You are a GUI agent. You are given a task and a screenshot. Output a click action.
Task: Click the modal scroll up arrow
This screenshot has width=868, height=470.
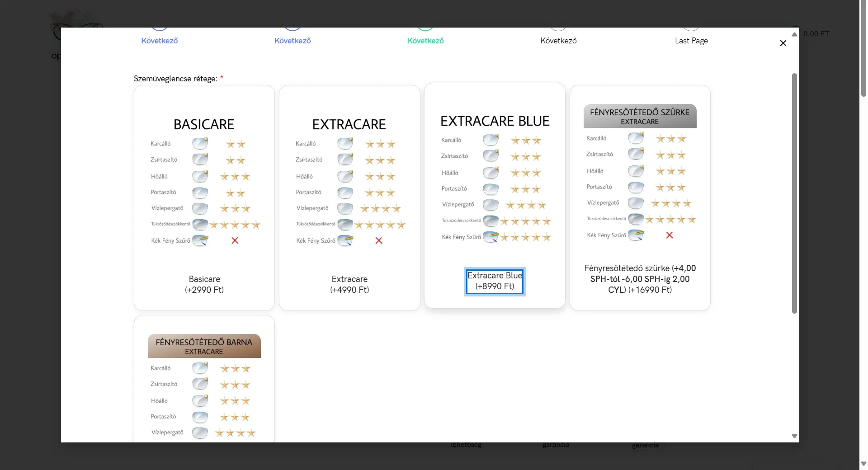[x=794, y=34]
